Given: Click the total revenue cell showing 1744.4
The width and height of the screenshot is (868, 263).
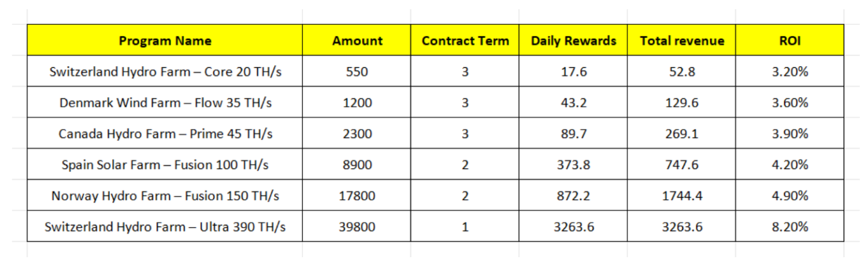Looking at the screenshot, I should [x=682, y=196].
